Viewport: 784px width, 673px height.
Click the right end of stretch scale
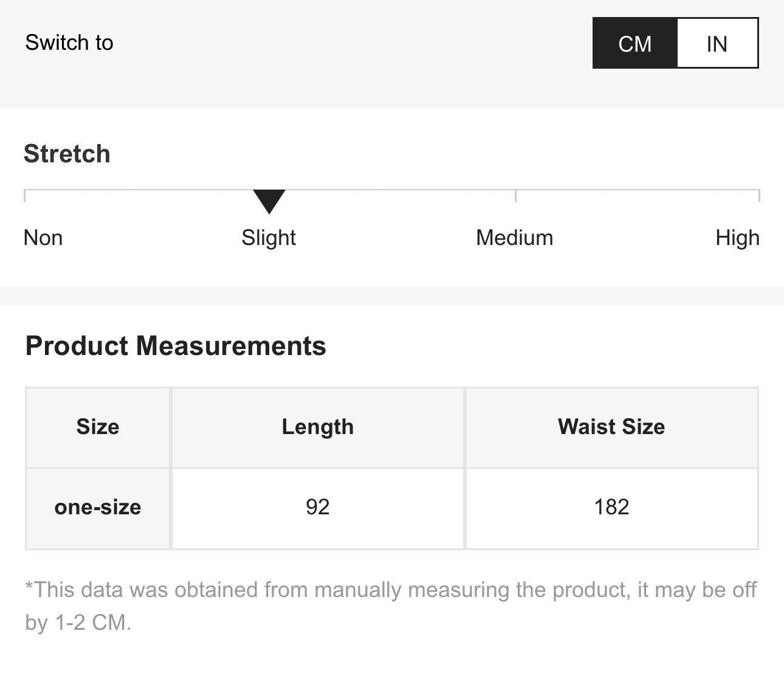click(758, 195)
